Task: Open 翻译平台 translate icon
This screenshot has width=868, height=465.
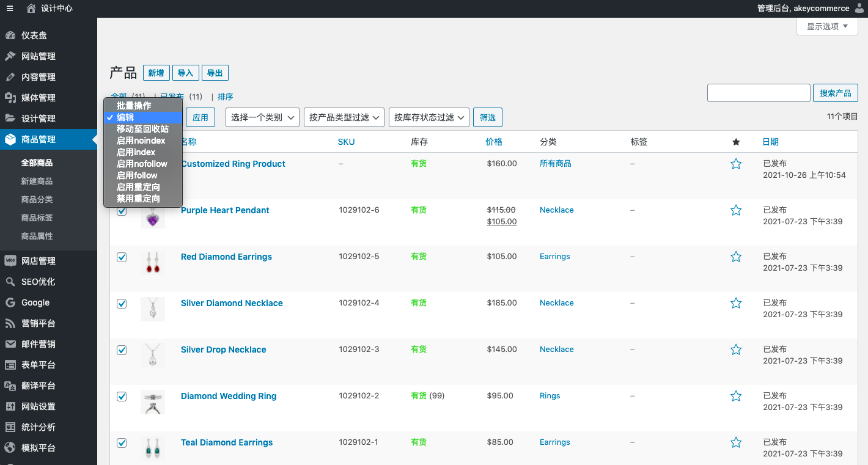Action: 10,386
